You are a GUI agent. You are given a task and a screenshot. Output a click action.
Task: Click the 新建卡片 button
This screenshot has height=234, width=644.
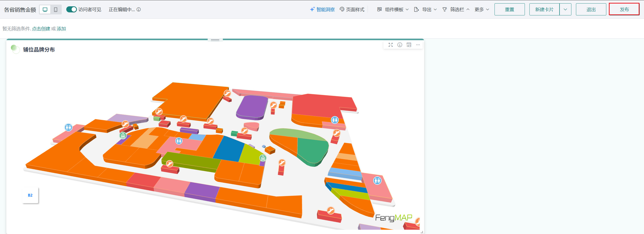pyautogui.click(x=544, y=9)
